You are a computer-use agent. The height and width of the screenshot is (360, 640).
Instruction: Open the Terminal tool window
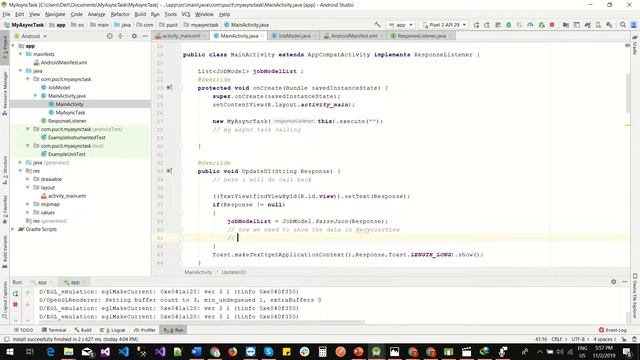click(x=54, y=330)
